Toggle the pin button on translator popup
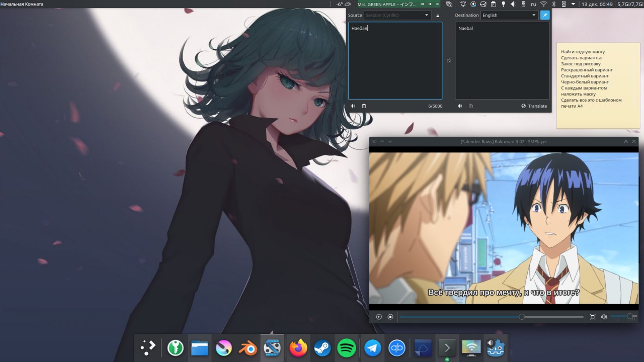This screenshot has height=362, width=644. pos(545,15)
